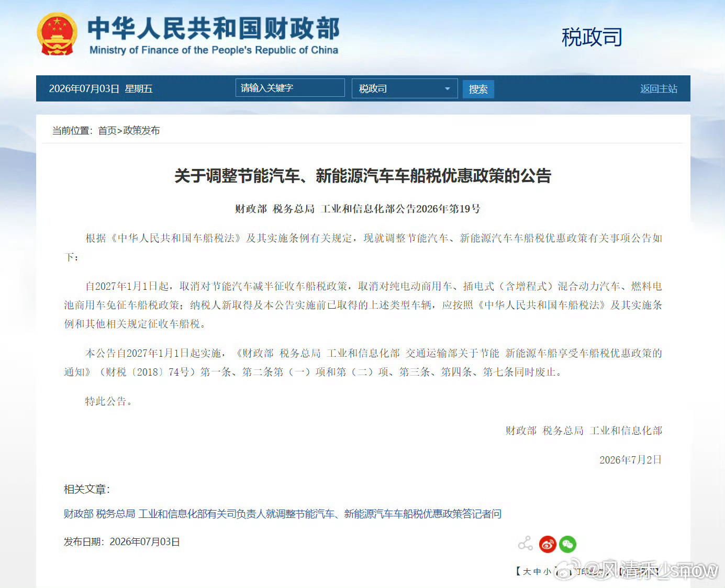This screenshot has height=588, width=725.
Task: Click the signature line 财政部 税务总局 工业和信息化部
Action: (x=584, y=431)
